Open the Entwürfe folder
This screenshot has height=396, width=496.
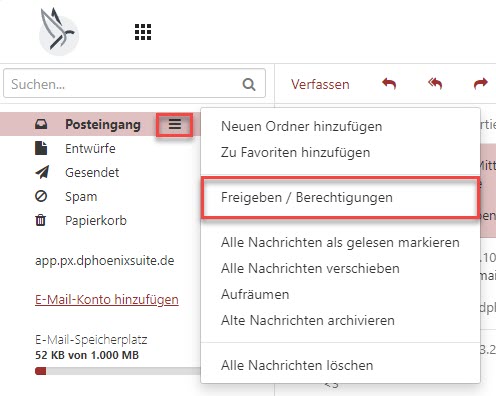(x=90, y=148)
